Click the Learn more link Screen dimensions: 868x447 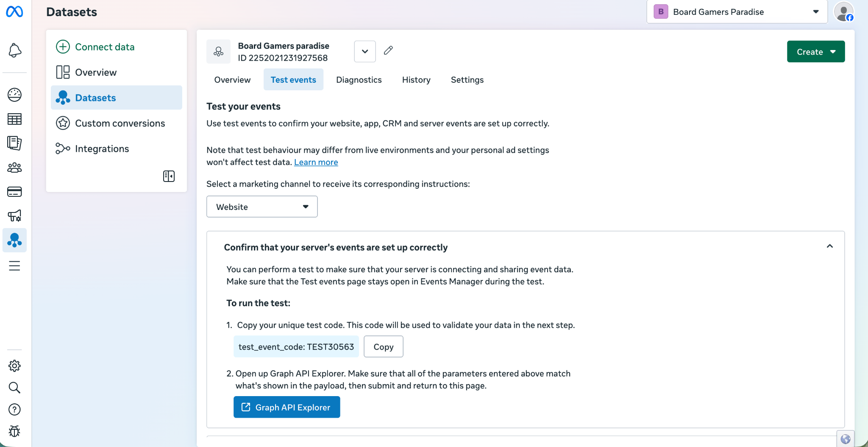pos(316,162)
